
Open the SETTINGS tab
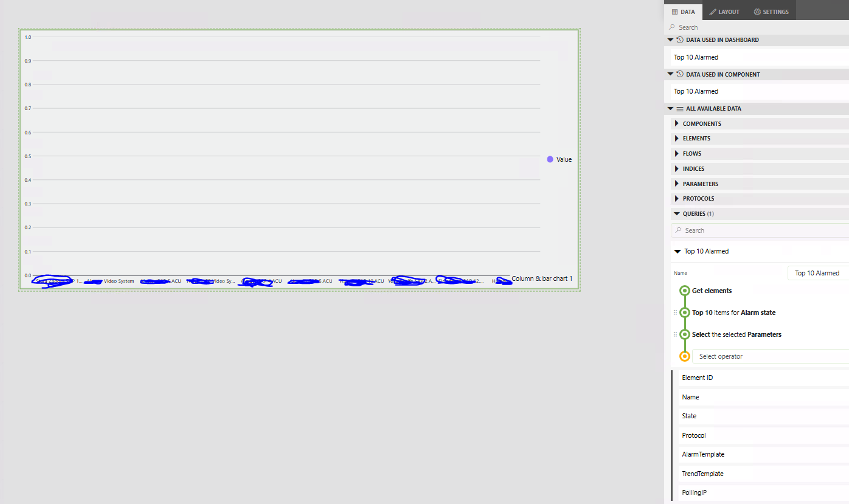(x=771, y=12)
